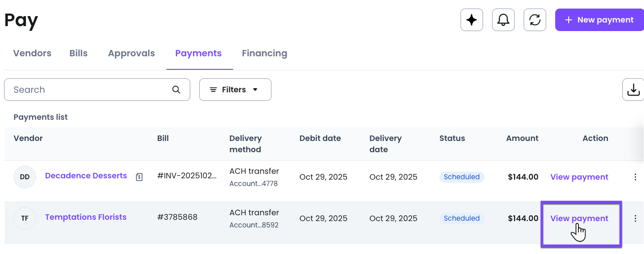Click into the Search field
Image resolution: width=644 pixels, height=254 pixels.
click(90, 90)
